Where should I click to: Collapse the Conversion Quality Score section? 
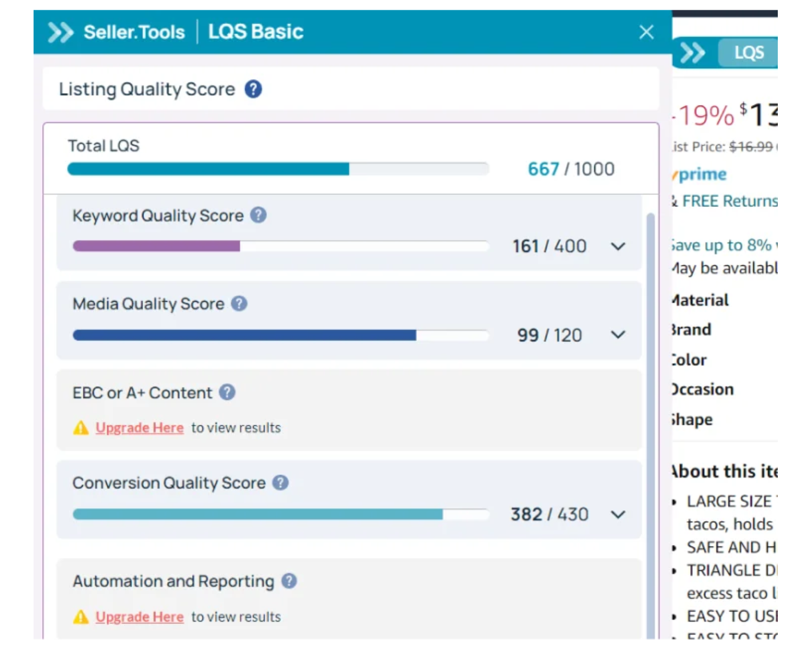pos(617,514)
